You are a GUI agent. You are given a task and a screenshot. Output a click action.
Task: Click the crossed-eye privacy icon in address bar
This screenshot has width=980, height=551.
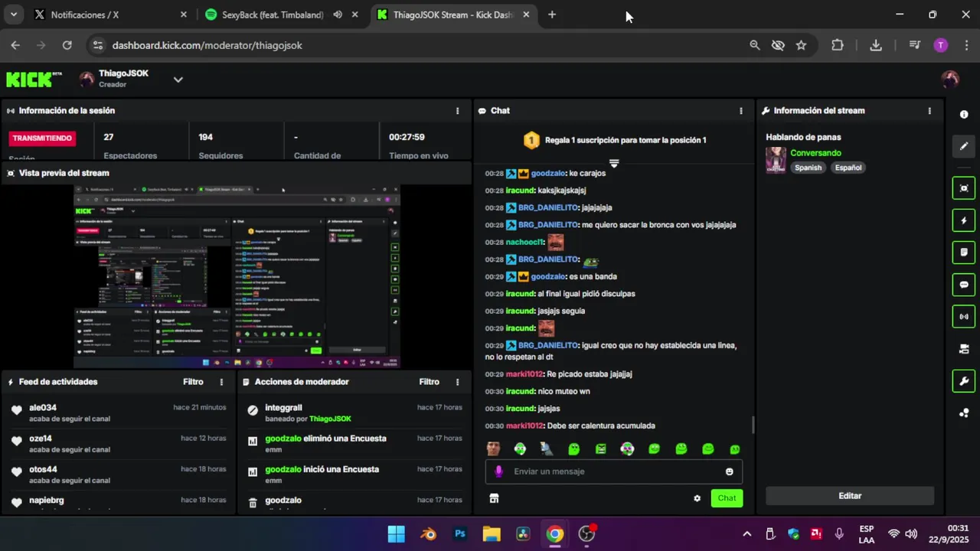tap(778, 45)
